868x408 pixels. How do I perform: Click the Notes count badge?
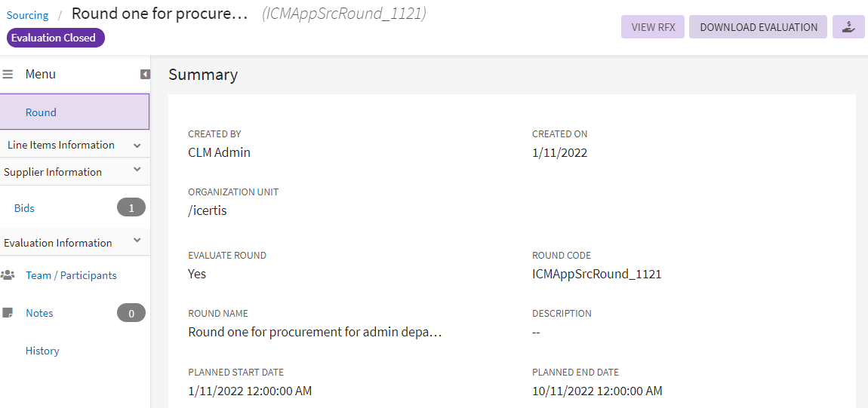[x=131, y=313]
